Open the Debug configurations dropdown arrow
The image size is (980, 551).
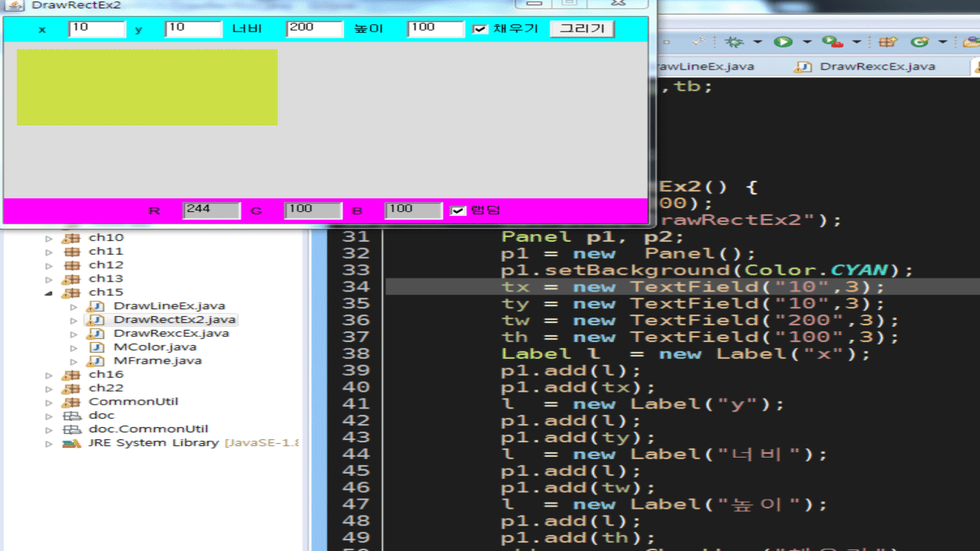tap(757, 42)
